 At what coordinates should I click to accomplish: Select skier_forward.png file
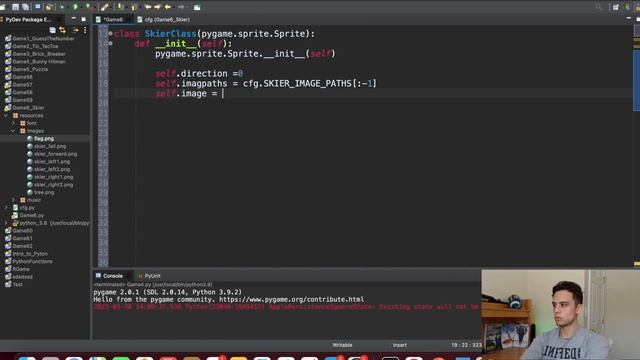pyautogui.click(x=55, y=154)
